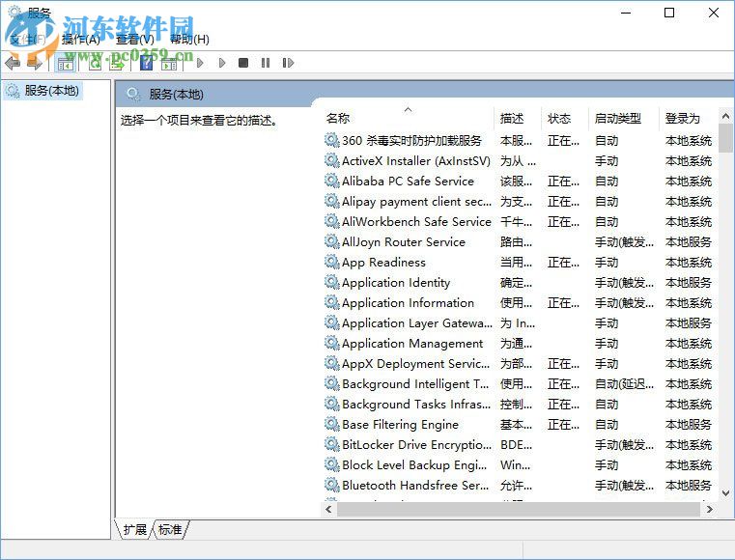Select the 360 杀毒实时防护加载服务 name
The width and height of the screenshot is (735, 560).
pos(412,141)
